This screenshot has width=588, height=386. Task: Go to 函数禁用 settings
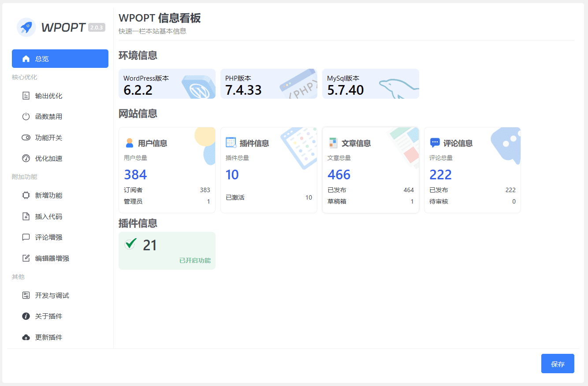(x=60, y=117)
